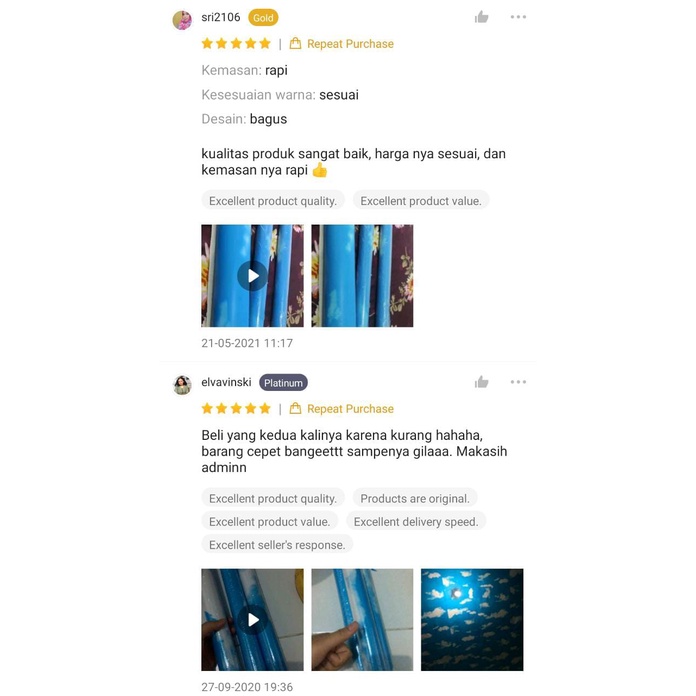Play sri2106's review video
Screen dimensions: 696x696
coord(252,276)
